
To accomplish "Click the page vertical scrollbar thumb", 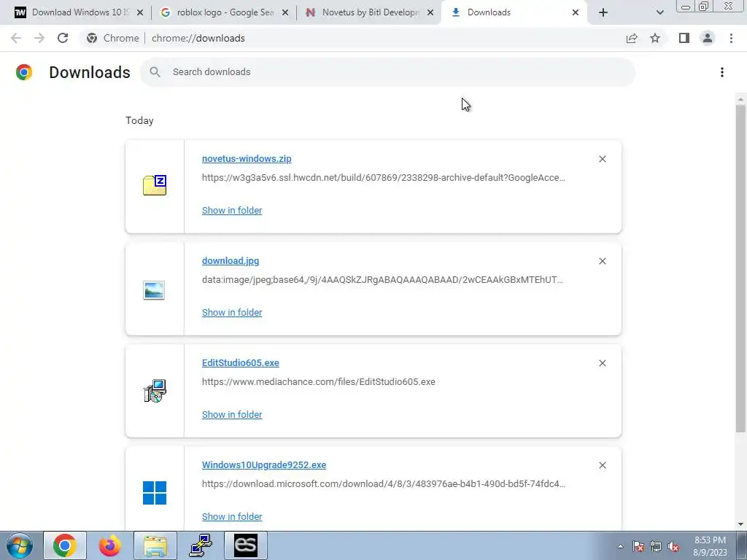I will click(740, 268).
